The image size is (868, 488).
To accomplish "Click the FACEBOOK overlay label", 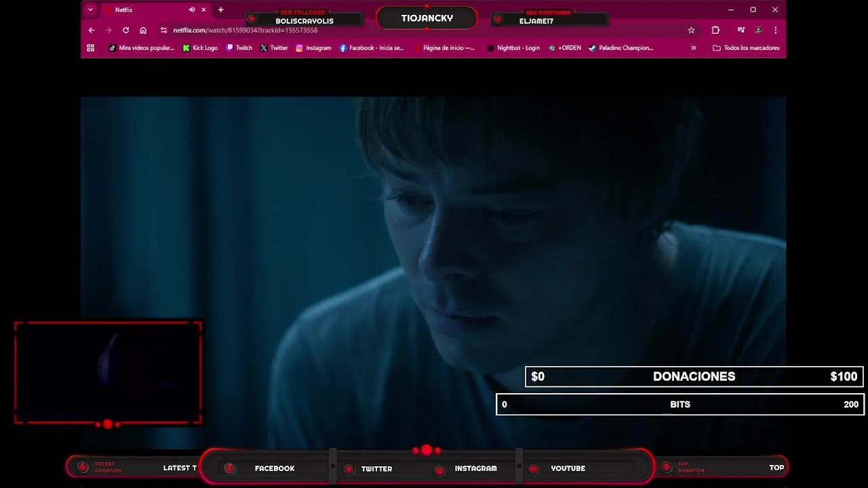I will pos(275,468).
